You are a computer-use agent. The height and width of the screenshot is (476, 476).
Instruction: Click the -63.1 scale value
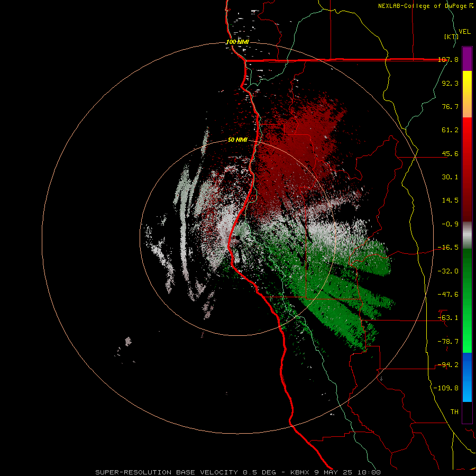click(x=448, y=318)
